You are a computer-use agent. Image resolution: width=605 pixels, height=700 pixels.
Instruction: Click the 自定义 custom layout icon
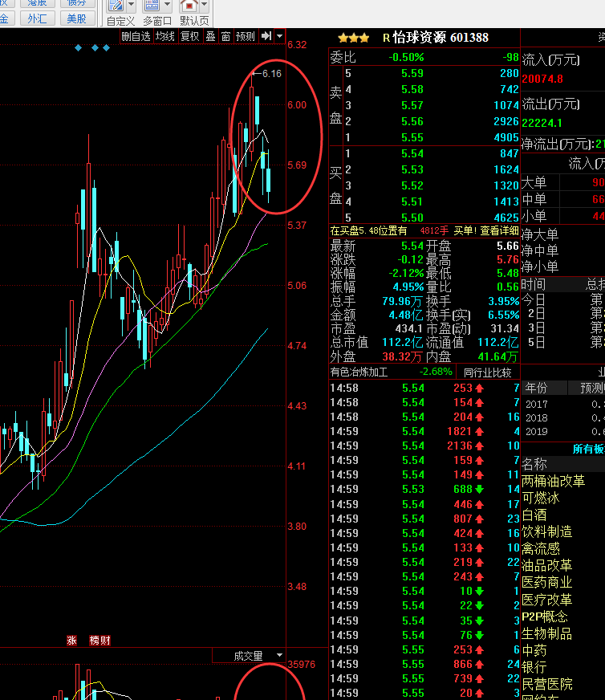(x=116, y=6)
